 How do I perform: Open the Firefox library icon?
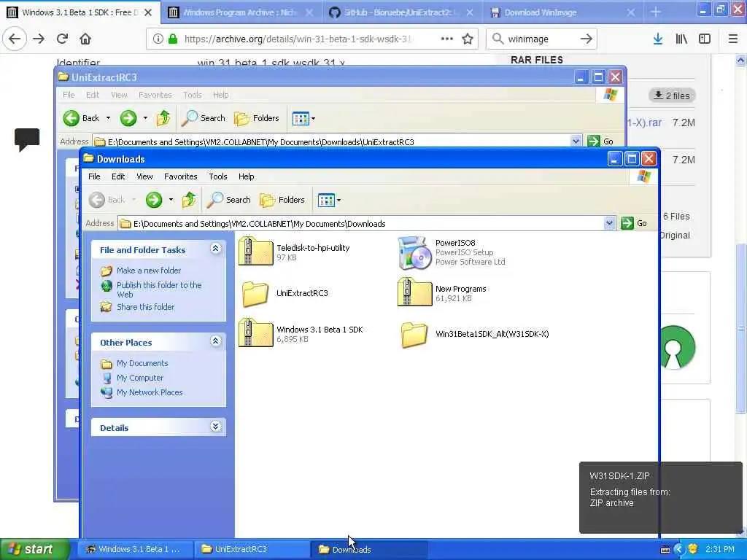pos(681,39)
